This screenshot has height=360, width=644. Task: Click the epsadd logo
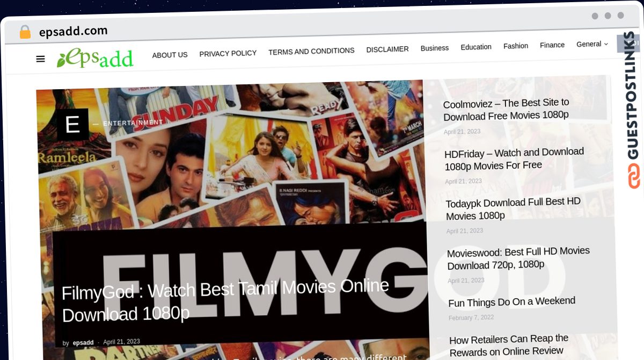point(95,57)
